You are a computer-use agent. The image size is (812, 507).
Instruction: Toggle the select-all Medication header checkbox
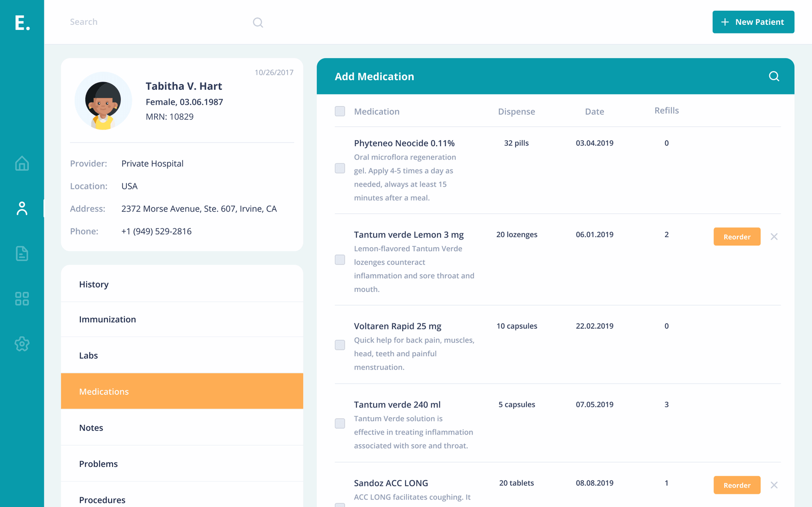[340, 111]
